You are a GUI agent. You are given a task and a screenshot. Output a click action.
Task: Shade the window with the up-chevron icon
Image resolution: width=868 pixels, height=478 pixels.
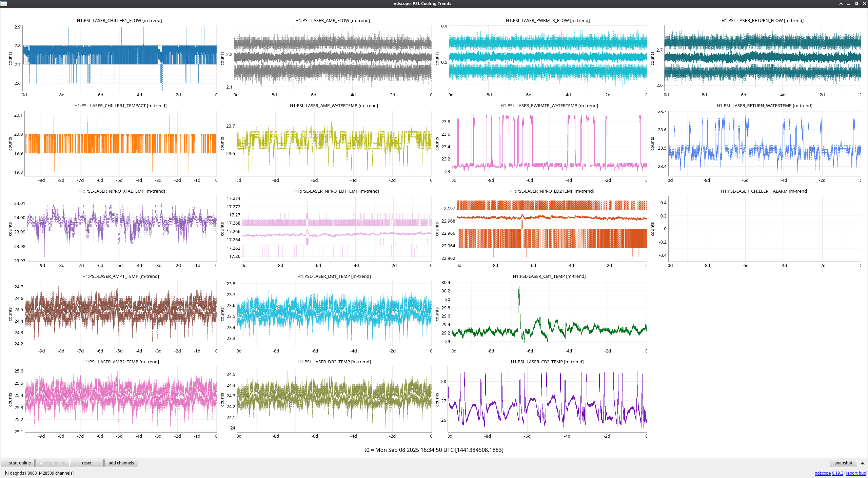click(x=841, y=4)
